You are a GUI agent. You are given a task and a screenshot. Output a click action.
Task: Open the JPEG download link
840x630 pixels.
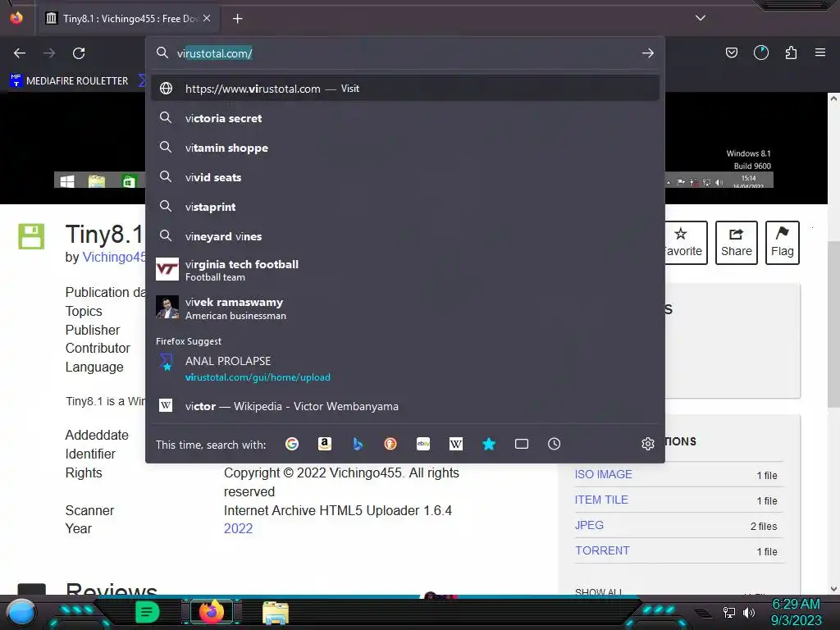click(x=589, y=525)
